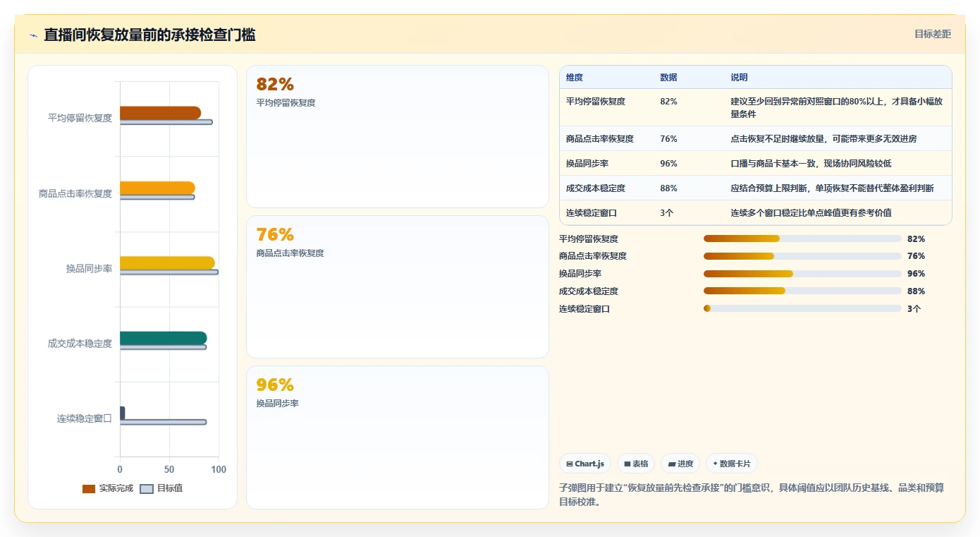Click the 连续稳定窗口 axis label in the chart
This screenshot has width=980, height=537.
[85, 418]
